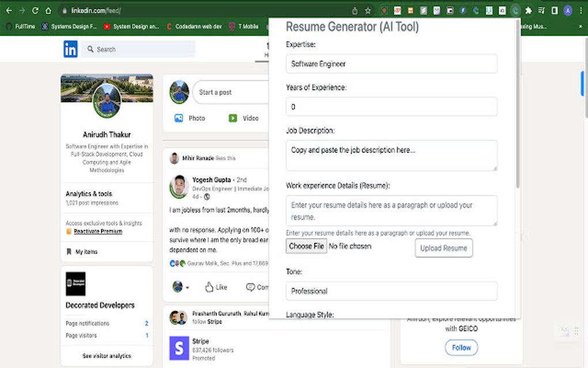588x368 pixels.
Task: Click the Photo icon under Start a post
Action: [179, 118]
